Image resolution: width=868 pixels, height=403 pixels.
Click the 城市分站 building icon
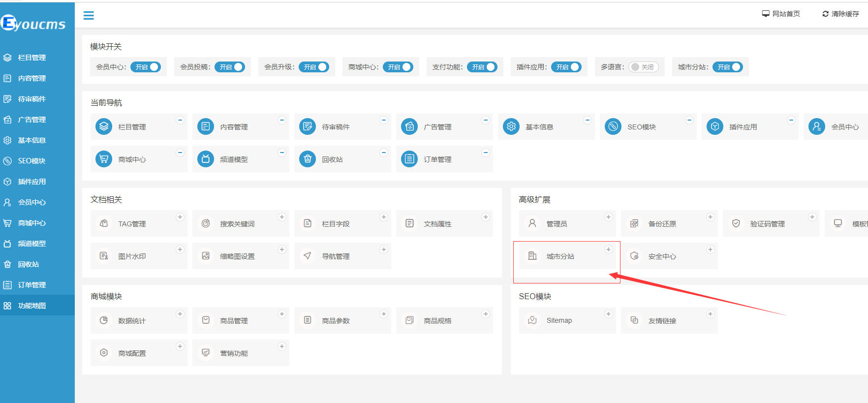pyautogui.click(x=532, y=256)
